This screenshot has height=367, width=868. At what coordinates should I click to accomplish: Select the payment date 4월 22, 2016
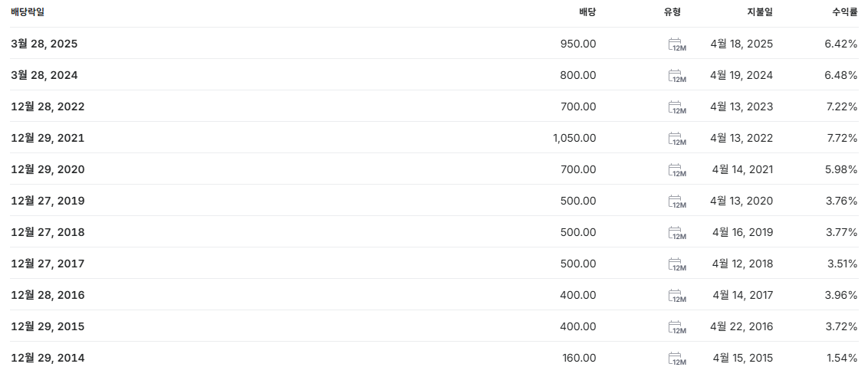coord(741,326)
